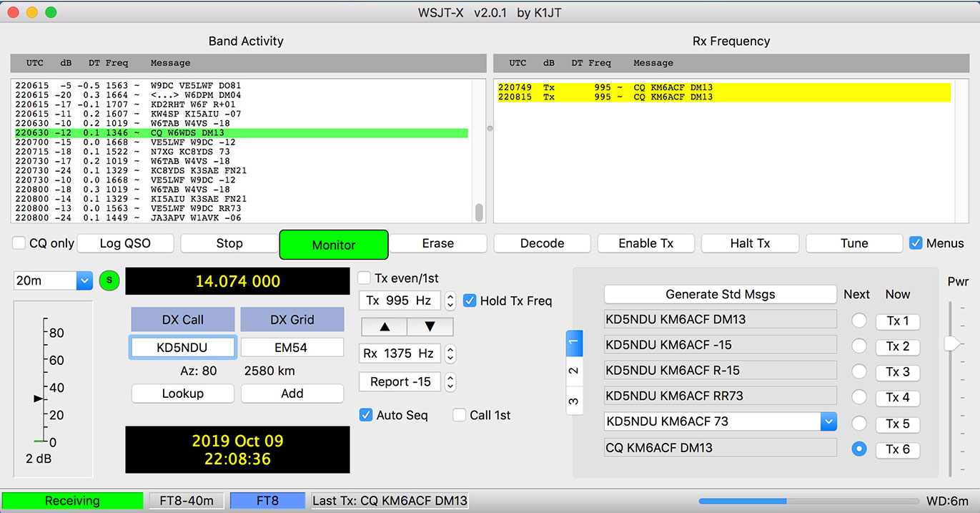This screenshot has height=513, width=980.
Task: Click Enable Tx button
Action: (646, 243)
